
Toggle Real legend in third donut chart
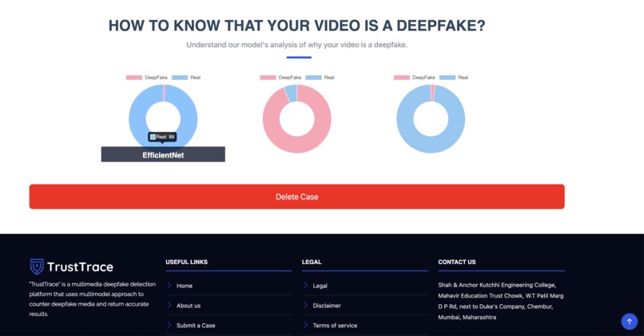[454, 78]
